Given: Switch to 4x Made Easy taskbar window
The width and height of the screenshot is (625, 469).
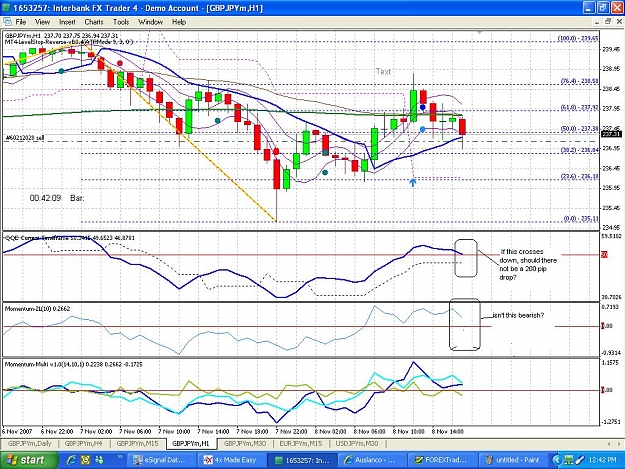Looking at the screenshot, I should tap(232, 460).
